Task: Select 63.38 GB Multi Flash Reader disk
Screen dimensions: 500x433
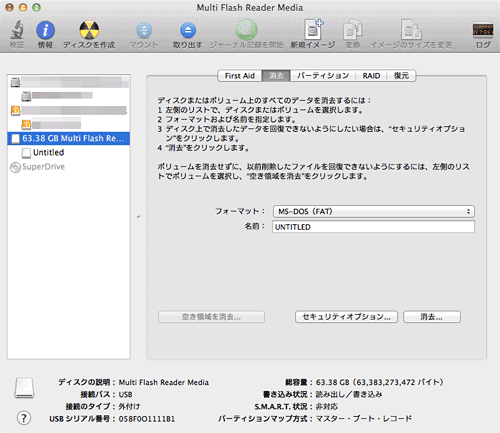Action: click(x=68, y=138)
